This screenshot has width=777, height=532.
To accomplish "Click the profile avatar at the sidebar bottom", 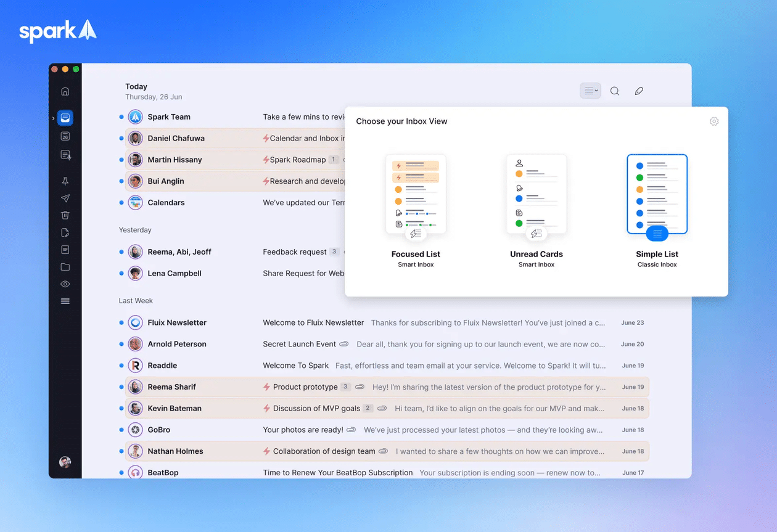I will (65, 462).
